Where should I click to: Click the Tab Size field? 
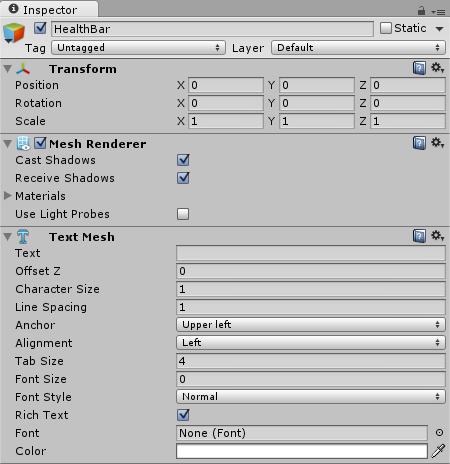[311, 361]
